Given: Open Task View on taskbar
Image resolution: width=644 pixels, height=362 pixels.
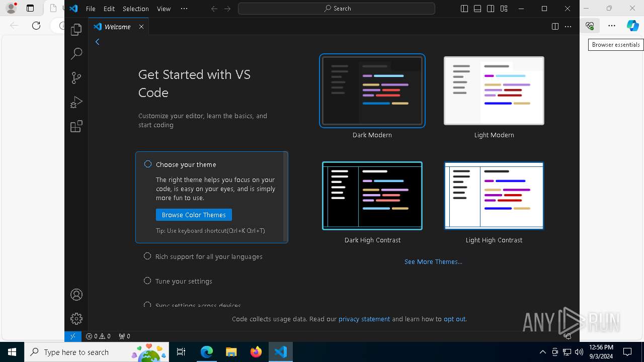Looking at the screenshot, I should coord(181,352).
